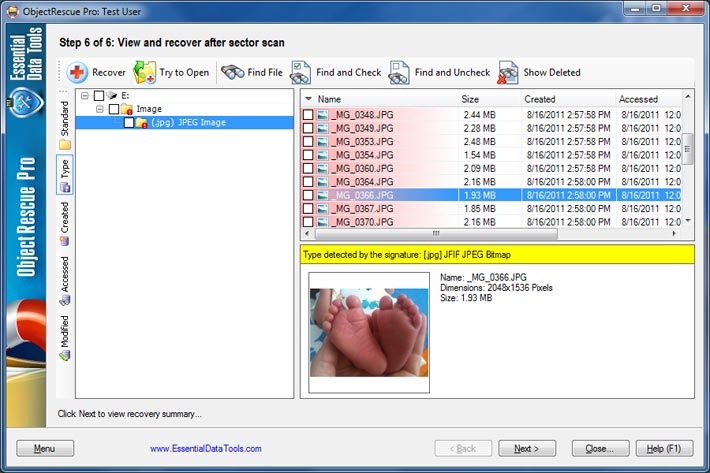The image size is (710, 473).
Task: Click the Recover red cross icon
Action: tap(77, 72)
